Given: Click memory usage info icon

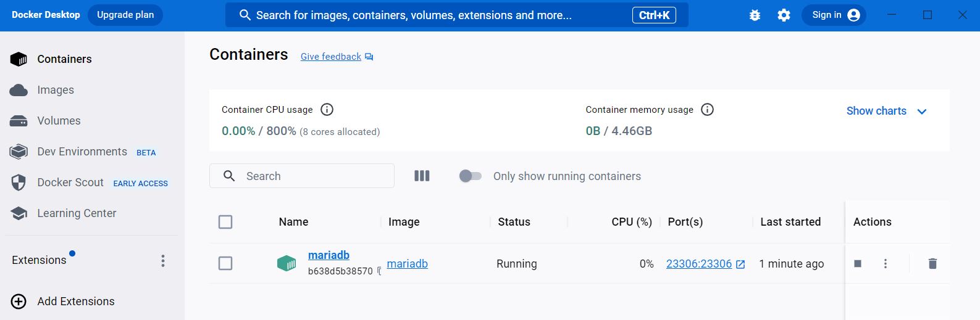Looking at the screenshot, I should [x=708, y=110].
